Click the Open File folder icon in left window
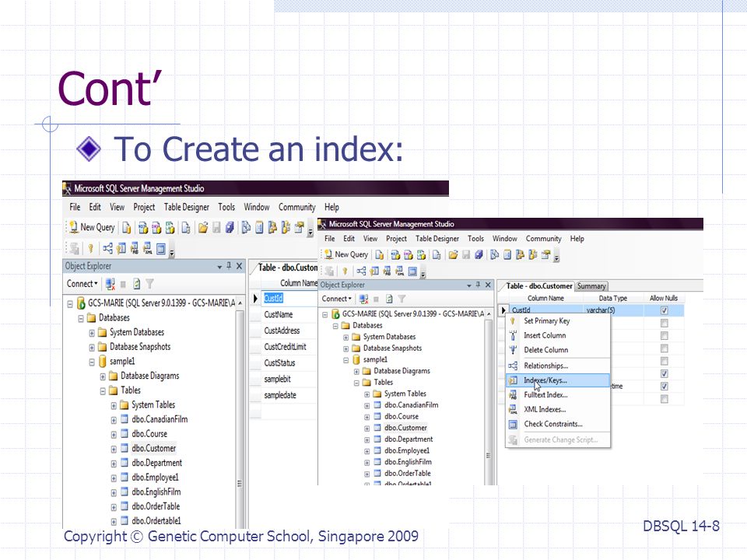The height and width of the screenshot is (560, 747). pyautogui.click(x=203, y=228)
